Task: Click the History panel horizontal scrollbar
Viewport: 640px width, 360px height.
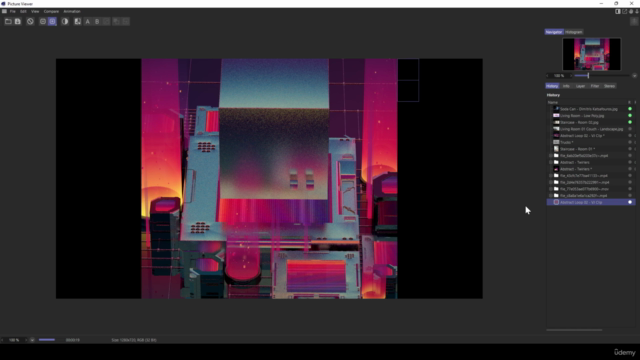Action: pyautogui.click(x=574, y=330)
